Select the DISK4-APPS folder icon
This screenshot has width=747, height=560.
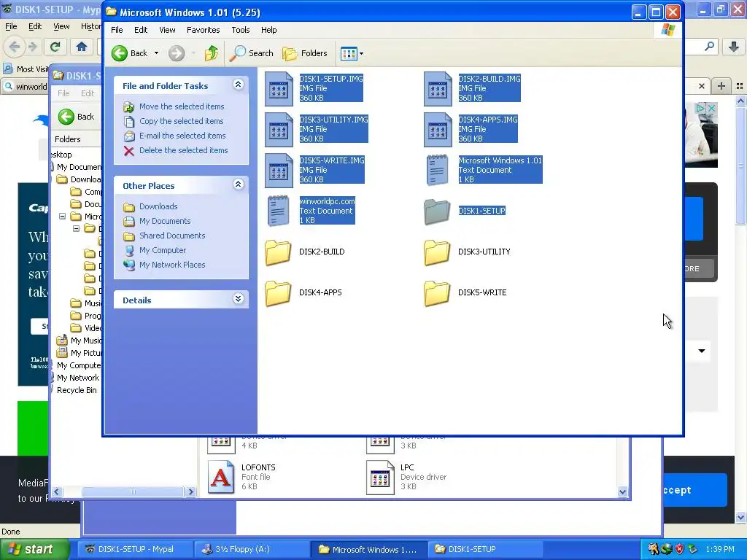pyautogui.click(x=278, y=293)
